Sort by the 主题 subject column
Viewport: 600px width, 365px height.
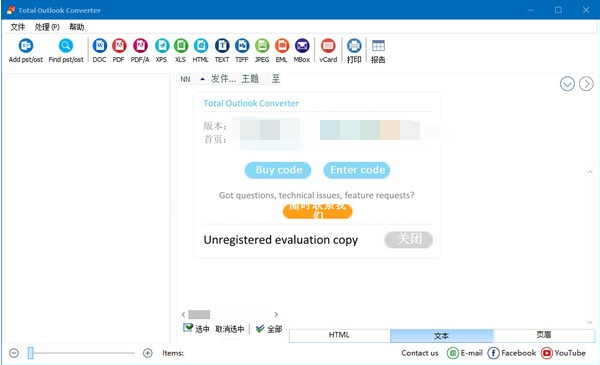tap(250, 79)
